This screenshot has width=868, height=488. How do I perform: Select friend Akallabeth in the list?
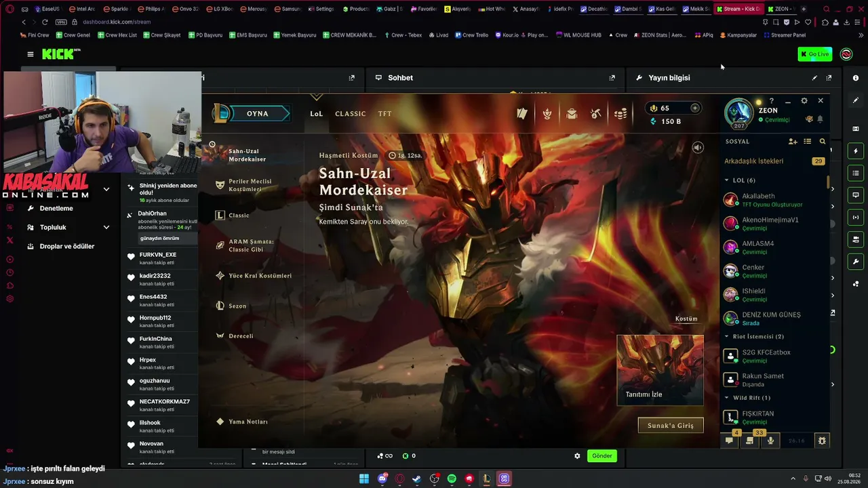point(774,200)
